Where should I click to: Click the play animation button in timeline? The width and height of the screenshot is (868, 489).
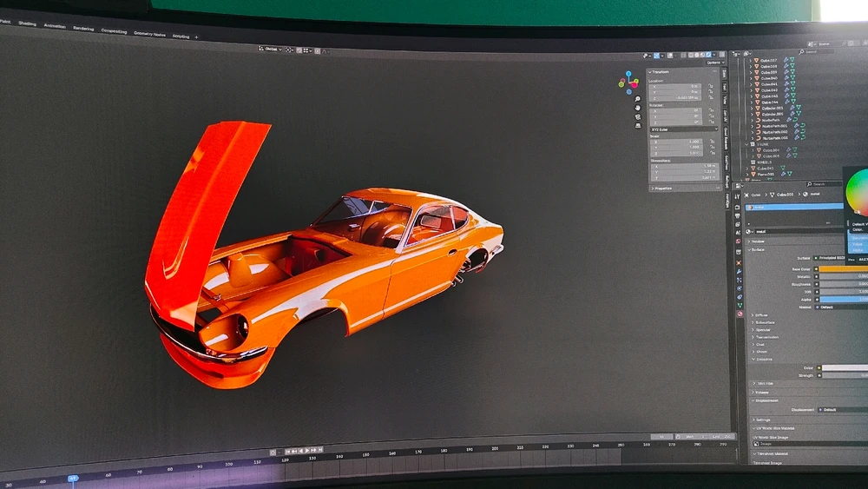click(x=306, y=450)
